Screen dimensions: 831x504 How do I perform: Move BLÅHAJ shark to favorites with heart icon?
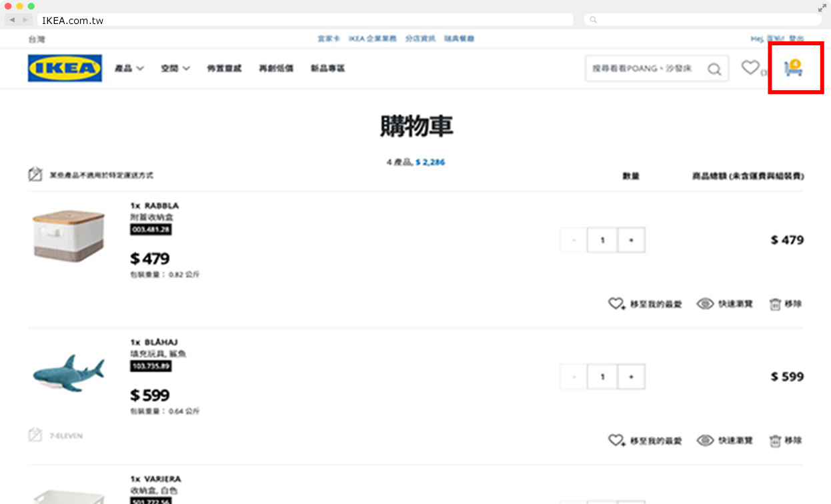(x=616, y=441)
